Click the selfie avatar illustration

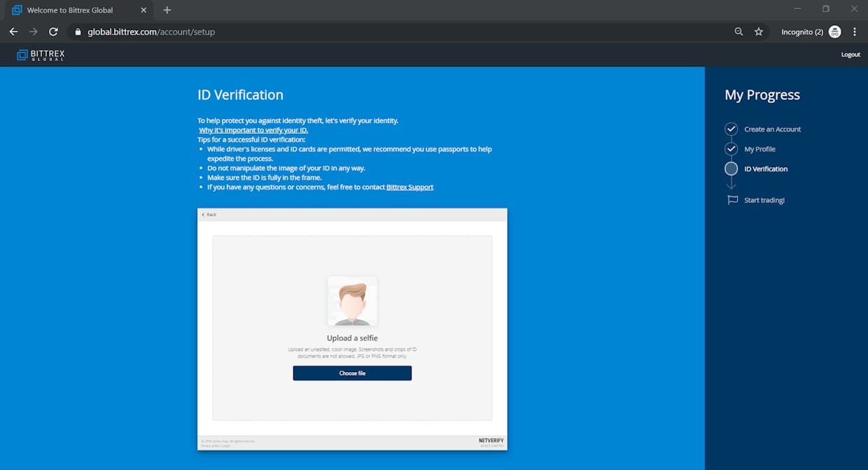pos(352,301)
